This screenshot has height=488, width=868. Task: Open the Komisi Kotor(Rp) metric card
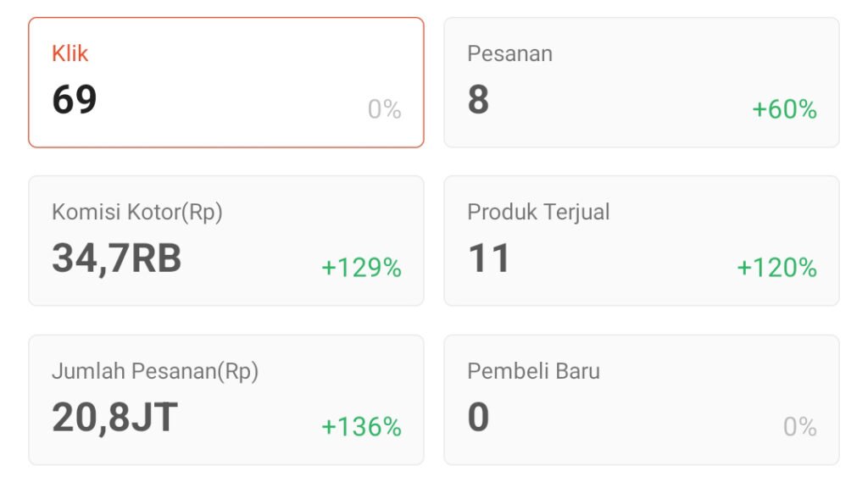[225, 241]
